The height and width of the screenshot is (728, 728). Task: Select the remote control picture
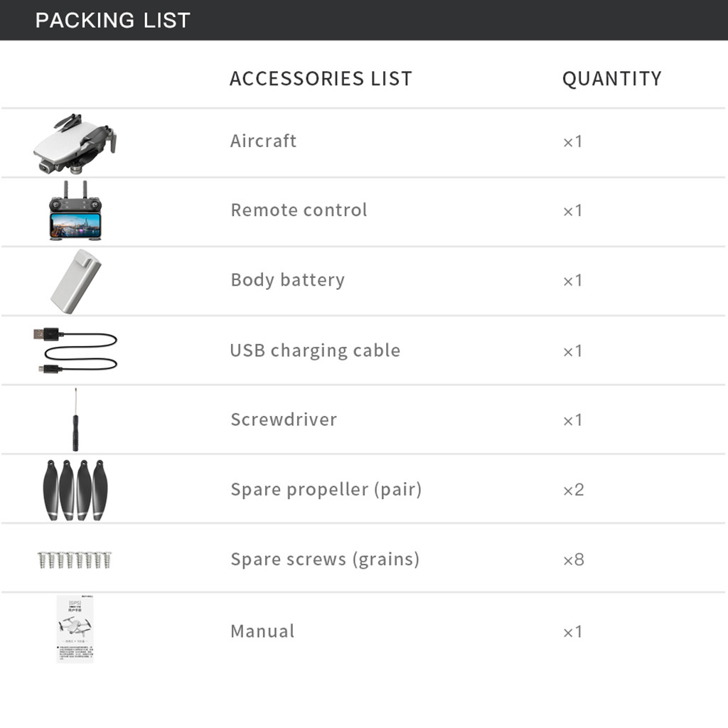coord(75,210)
